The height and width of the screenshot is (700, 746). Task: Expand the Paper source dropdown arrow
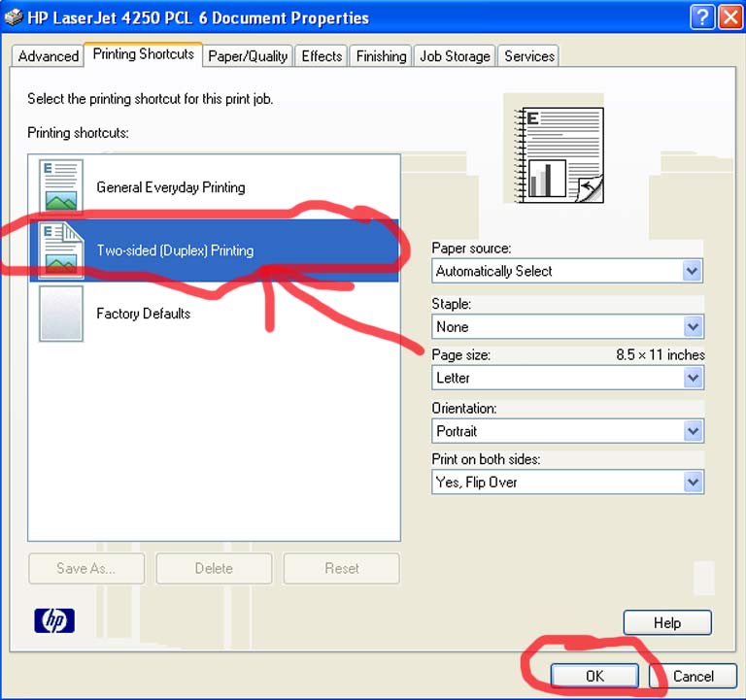pos(693,271)
